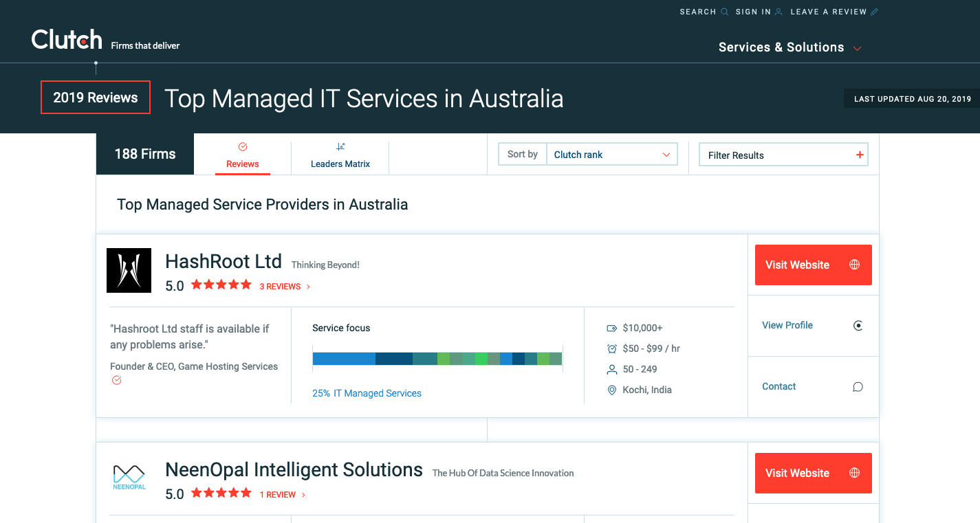Click NeenOpal's five-star rating
This screenshot has height=523, width=980.
(x=221, y=493)
